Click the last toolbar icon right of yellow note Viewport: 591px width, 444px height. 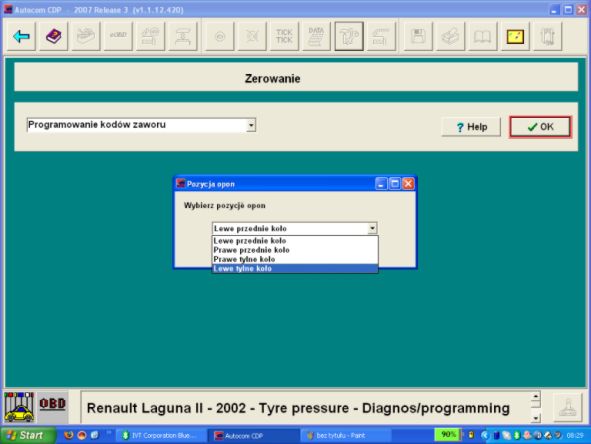[547, 37]
